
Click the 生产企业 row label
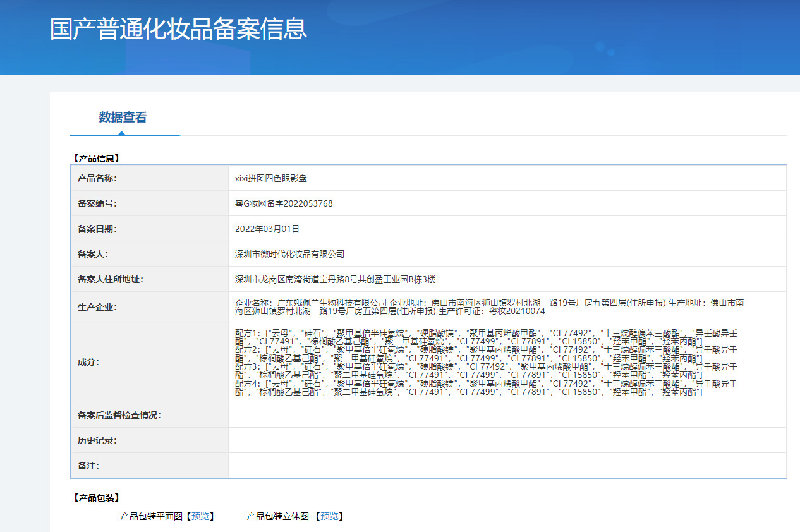(x=97, y=307)
